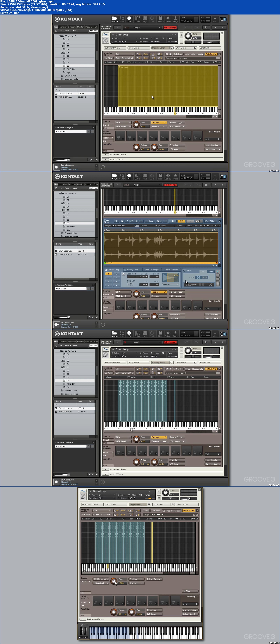Open the no Filter dropdown
The image size is (280, 644).
coord(190,591)
